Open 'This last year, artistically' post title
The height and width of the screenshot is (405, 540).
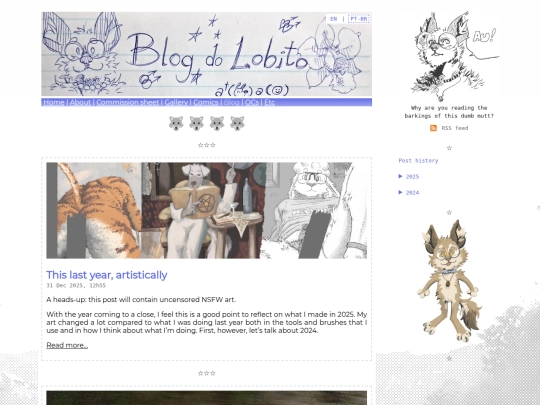pyautogui.click(x=107, y=275)
